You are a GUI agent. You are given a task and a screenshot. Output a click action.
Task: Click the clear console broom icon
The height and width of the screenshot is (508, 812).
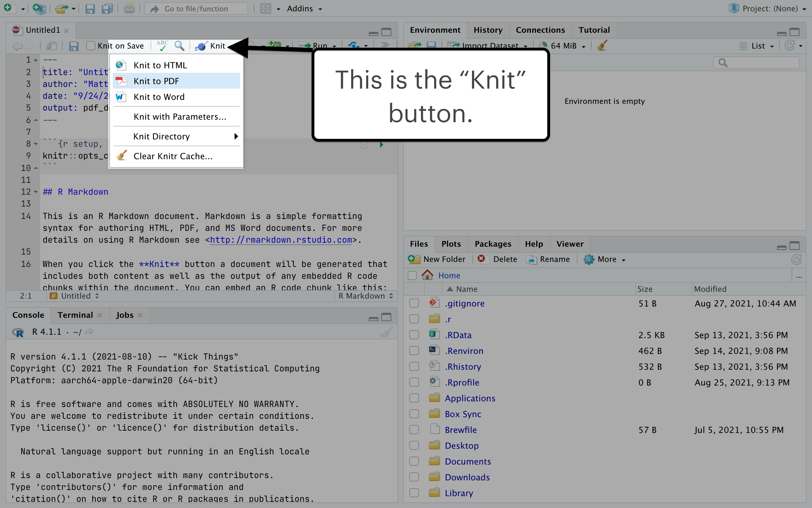(387, 332)
